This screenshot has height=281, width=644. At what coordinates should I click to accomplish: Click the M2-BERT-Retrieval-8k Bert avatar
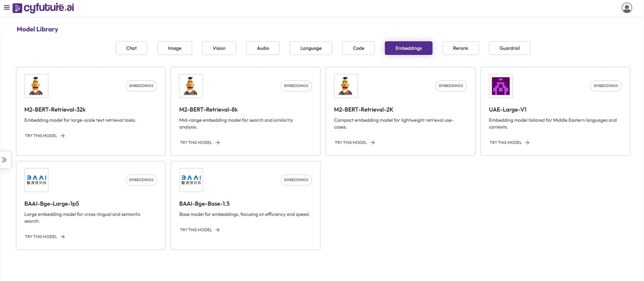[191, 86]
